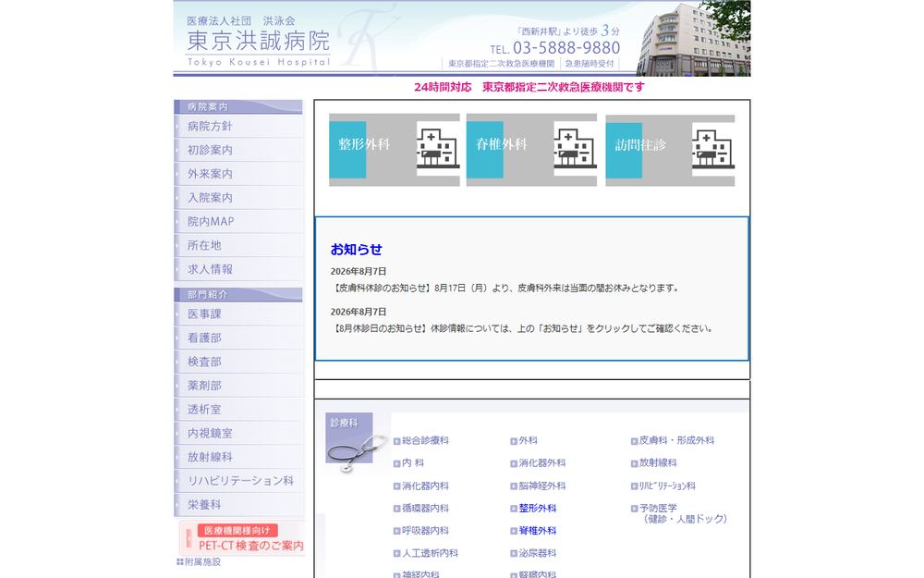
Task: Click the 附属施設 heading in the sidebar
Action: pyautogui.click(x=199, y=562)
